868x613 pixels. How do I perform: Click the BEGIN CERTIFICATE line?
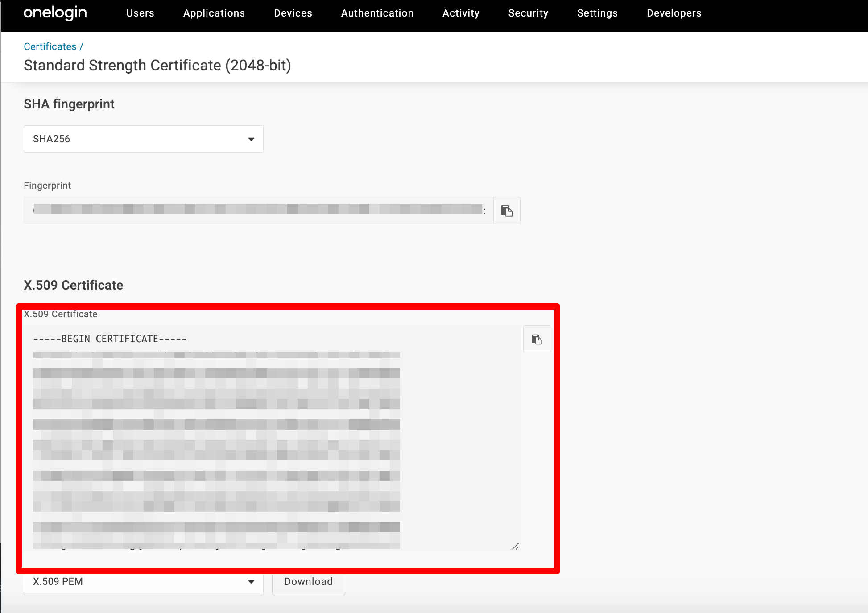(110, 339)
